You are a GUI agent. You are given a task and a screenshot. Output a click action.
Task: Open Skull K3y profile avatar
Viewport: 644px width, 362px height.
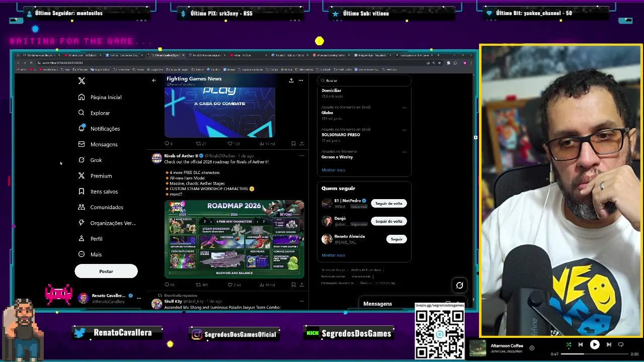coord(157,304)
